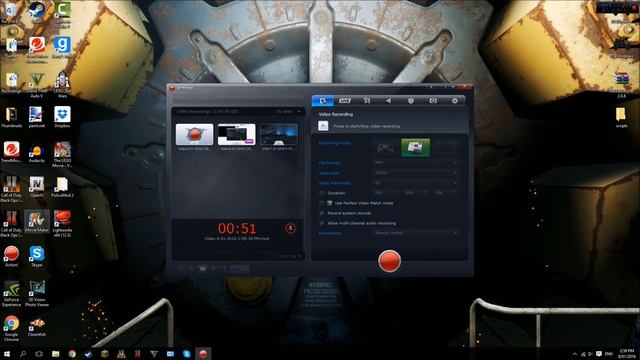
Task: Open Audacity desktop shortcut
Action: [37, 153]
